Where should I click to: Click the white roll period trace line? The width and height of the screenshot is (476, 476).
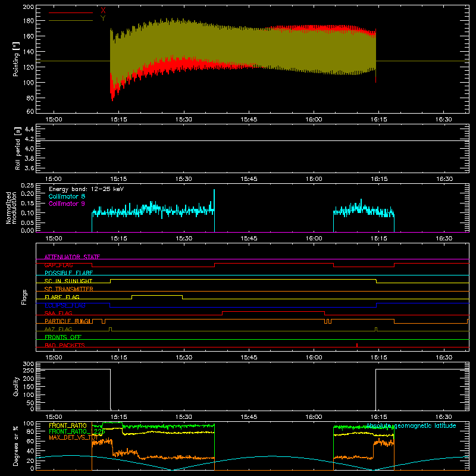[252, 140]
